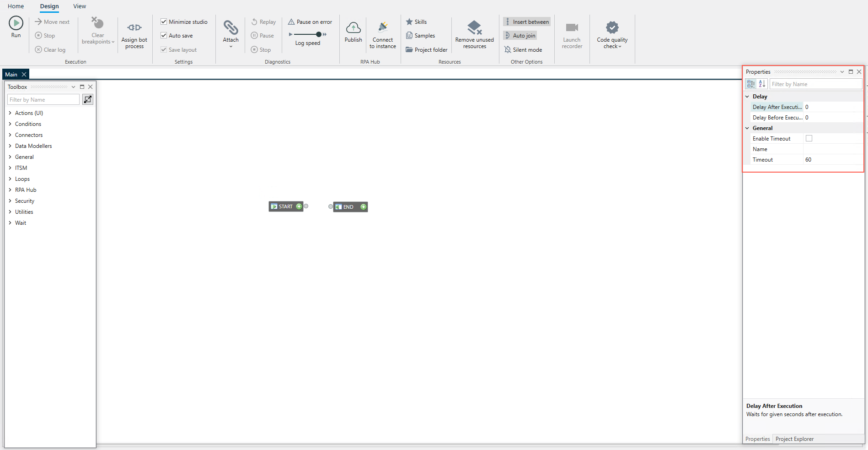868x450 pixels.
Task: Open Clear breakpoints option
Action: coord(98,31)
